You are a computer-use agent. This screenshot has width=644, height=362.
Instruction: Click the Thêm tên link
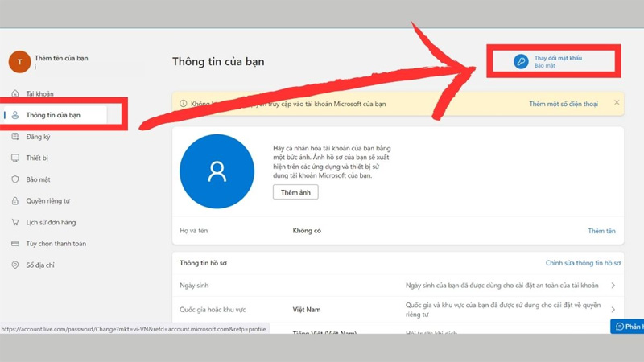(601, 231)
